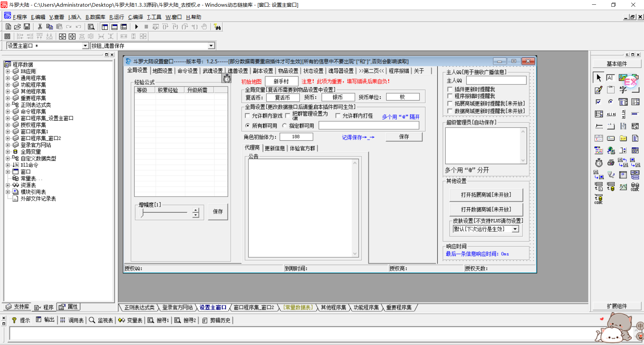
Task: Pick the printer component in the palette
Action: (611, 163)
